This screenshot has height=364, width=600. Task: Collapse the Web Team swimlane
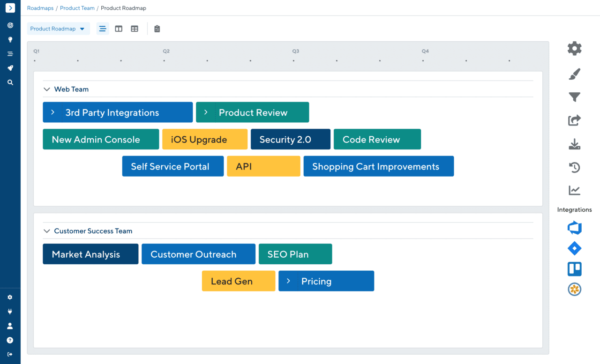pos(46,89)
